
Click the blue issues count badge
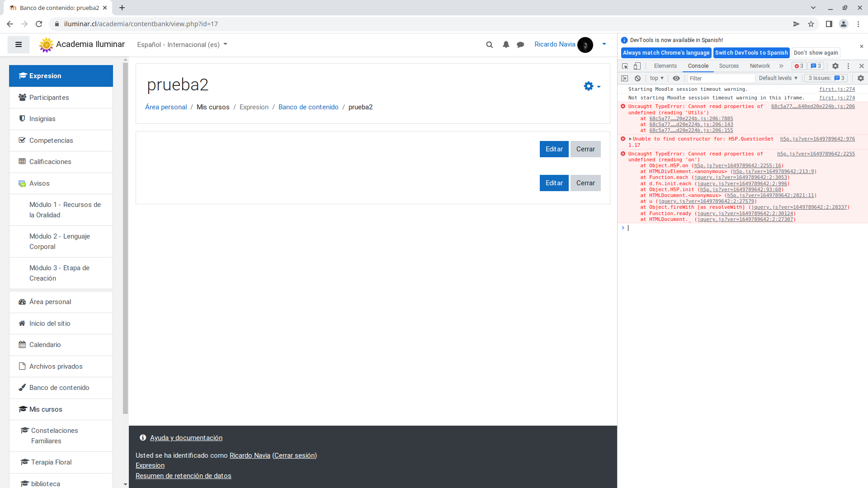coord(816,66)
